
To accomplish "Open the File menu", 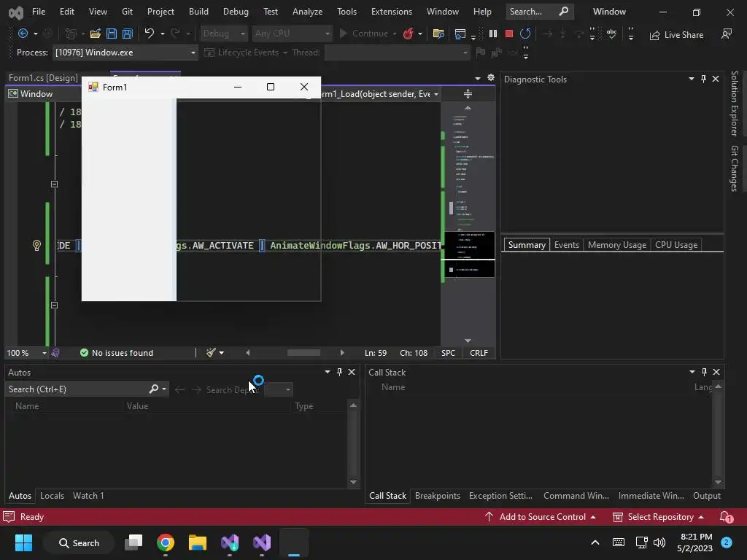I will click(x=39, y=12).
